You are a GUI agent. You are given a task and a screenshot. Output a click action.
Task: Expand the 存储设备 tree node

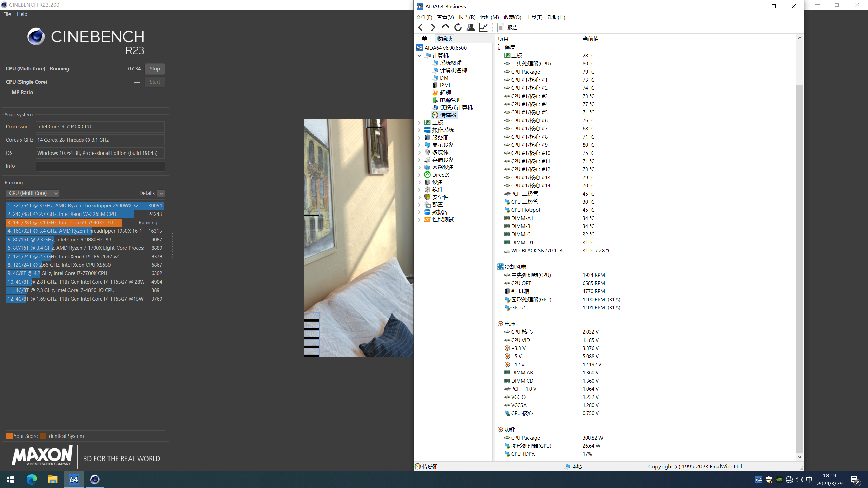(419, 160)
